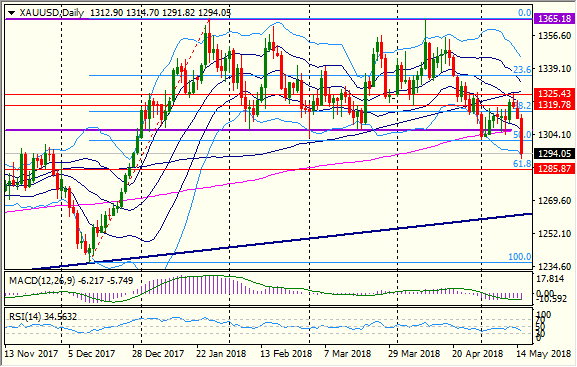Image resolution: width=577 pixels, height=367 pixels.
Task: Click the 22 Jan 2018 date label
Action: [x=221, y=354]
